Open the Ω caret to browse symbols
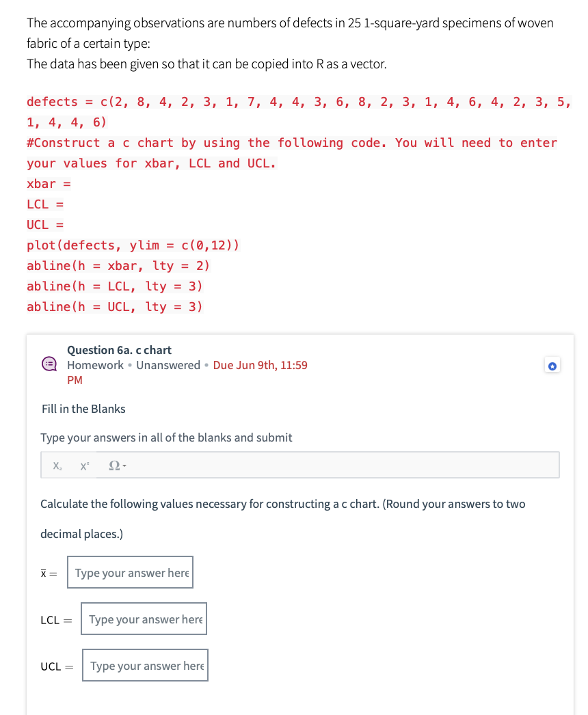The image size is (588, 715). point(124,465)
